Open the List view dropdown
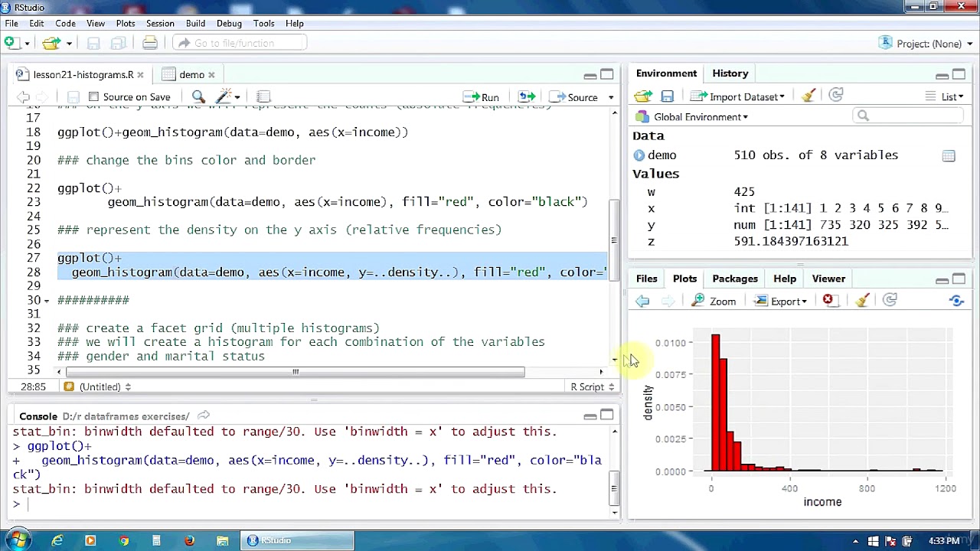 (944, 96)
